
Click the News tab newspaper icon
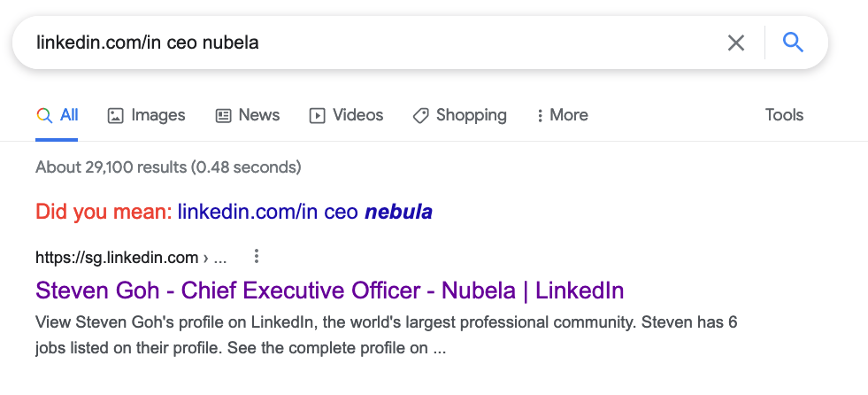pyautogui.click(x=223, y=115)
